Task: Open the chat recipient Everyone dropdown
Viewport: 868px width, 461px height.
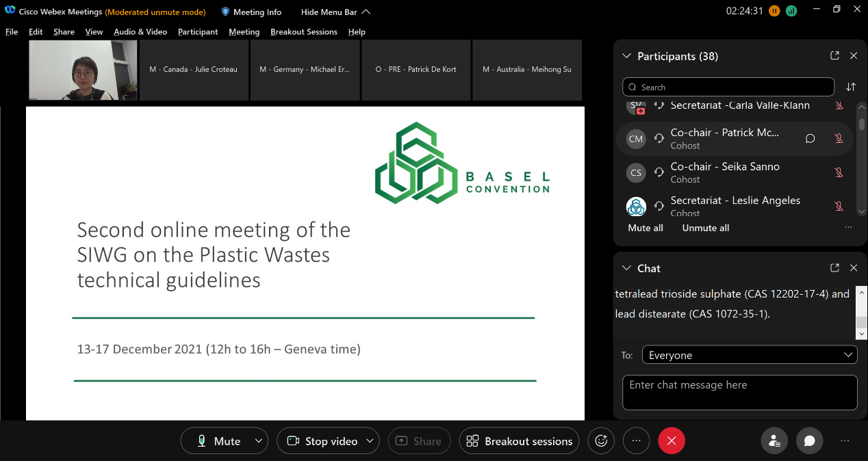Action: pos(749,355)
